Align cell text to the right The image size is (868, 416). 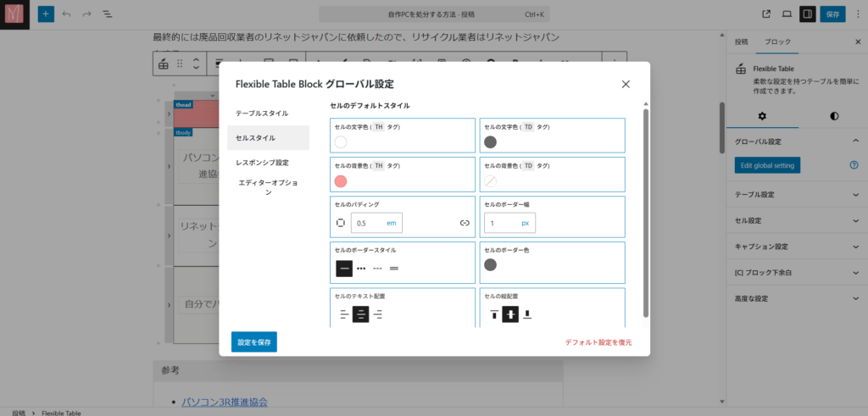(378, 314)
